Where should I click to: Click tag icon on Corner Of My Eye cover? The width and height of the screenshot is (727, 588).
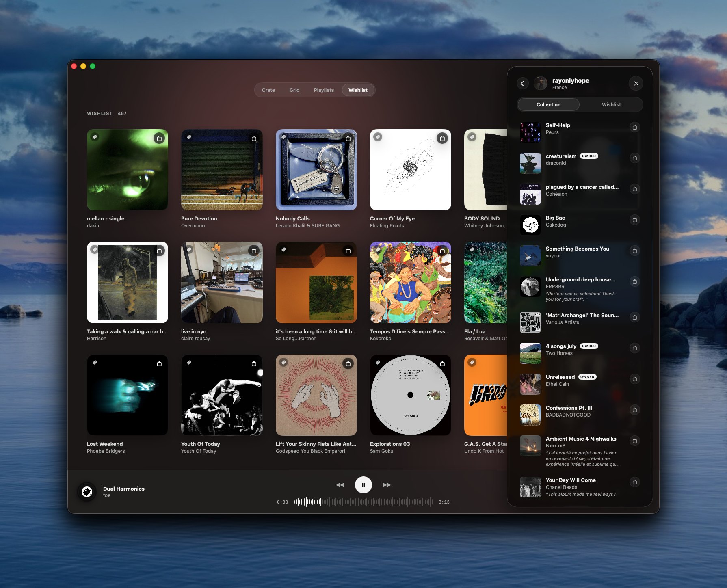(378, 137)
